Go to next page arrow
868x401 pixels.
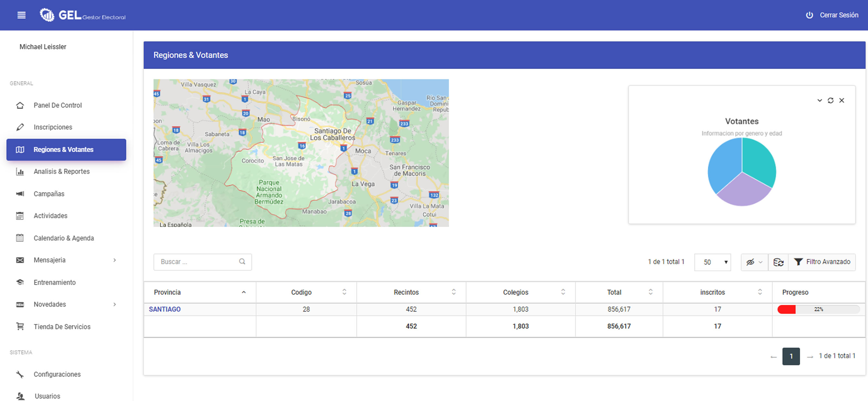click(810, 357)
